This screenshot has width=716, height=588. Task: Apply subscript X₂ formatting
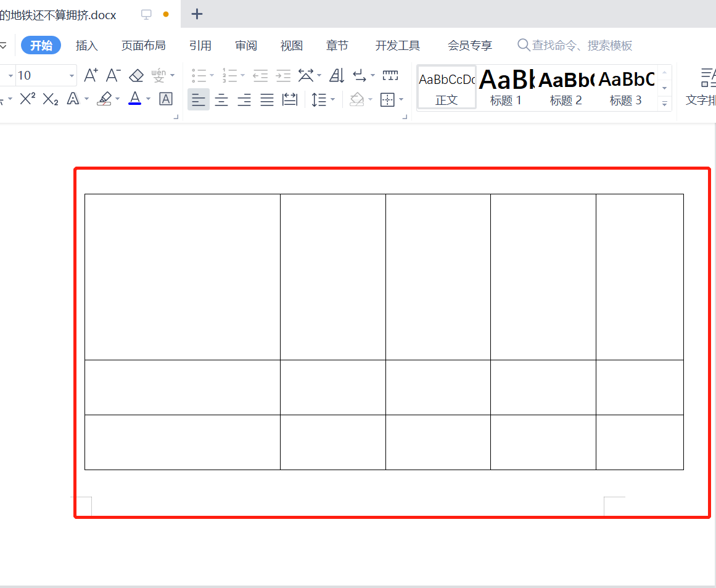pos(50,99)
